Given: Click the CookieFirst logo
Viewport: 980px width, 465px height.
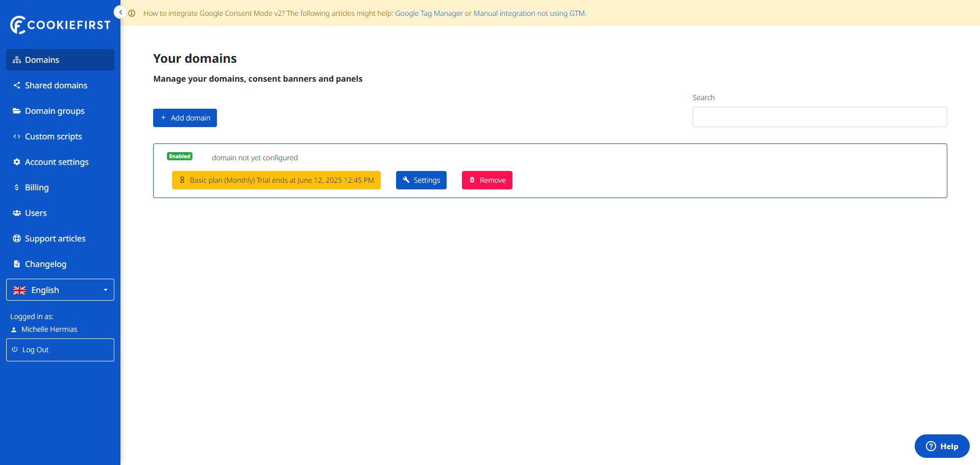Looking at the screenshot, I should click(x=60, y=25).
